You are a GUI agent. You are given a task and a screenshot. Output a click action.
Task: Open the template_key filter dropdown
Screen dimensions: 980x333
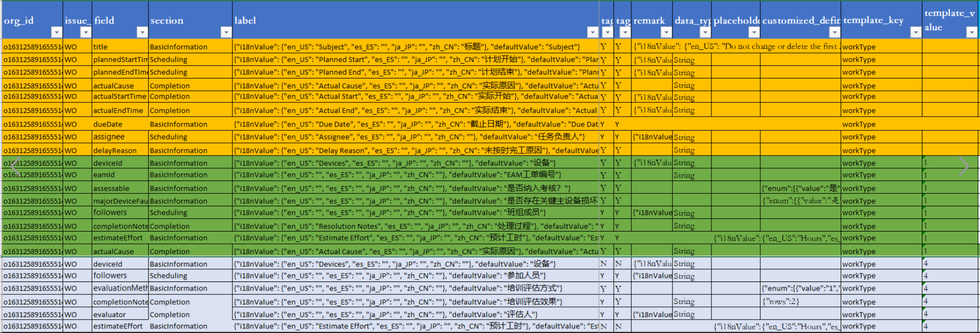[916, 33]
